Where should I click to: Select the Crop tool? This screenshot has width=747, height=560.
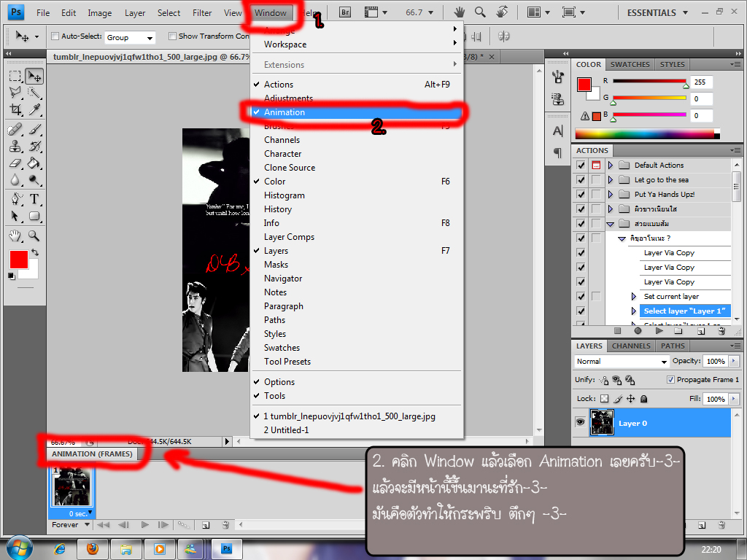(16, 109)
